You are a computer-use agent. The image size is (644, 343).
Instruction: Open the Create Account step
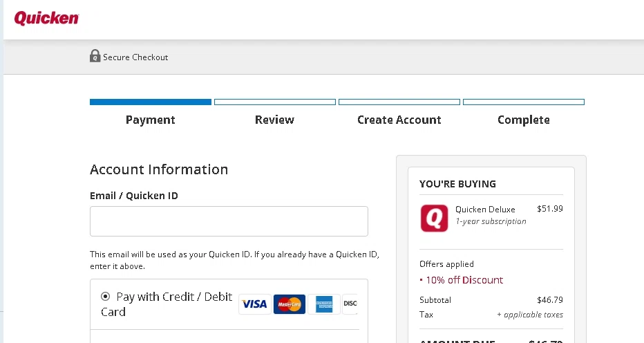point(399,120)
